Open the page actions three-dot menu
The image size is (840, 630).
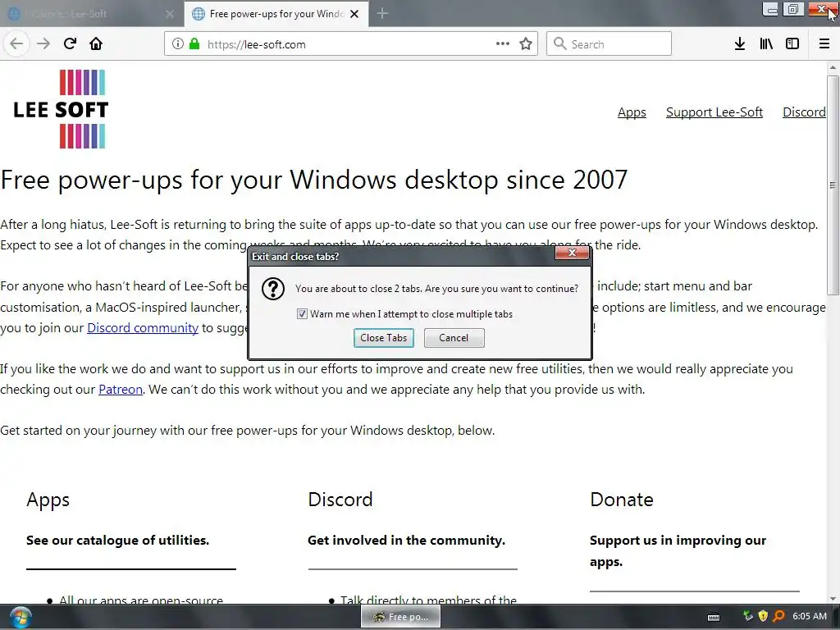pyautogui.click(x=503, y=44)
